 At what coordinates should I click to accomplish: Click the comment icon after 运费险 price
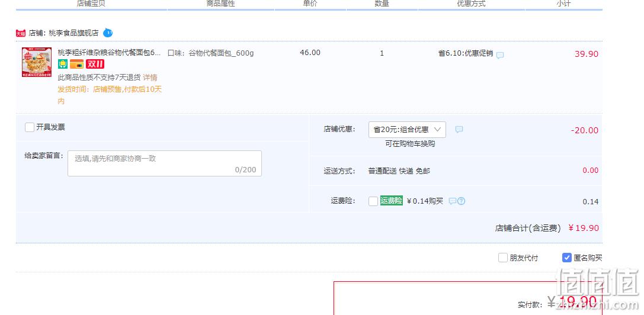coord(452,201)
